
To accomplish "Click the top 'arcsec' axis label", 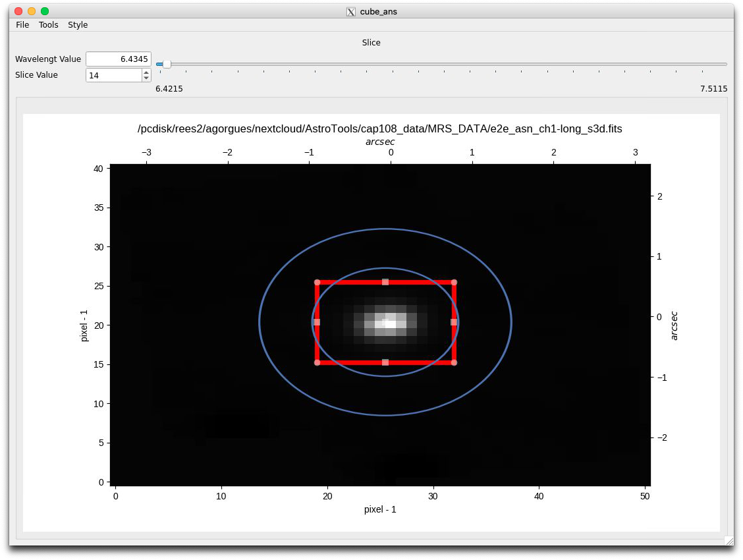I will point(380,142).
